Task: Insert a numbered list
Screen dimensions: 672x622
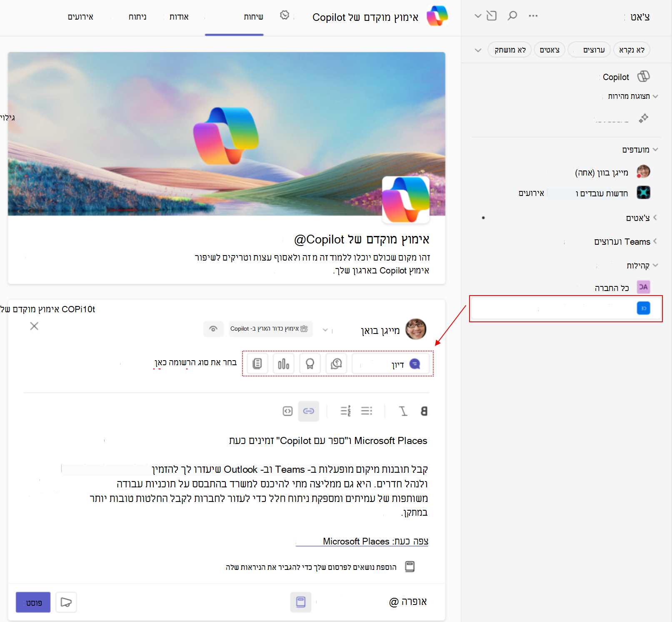Action: (x=346, y=411)
